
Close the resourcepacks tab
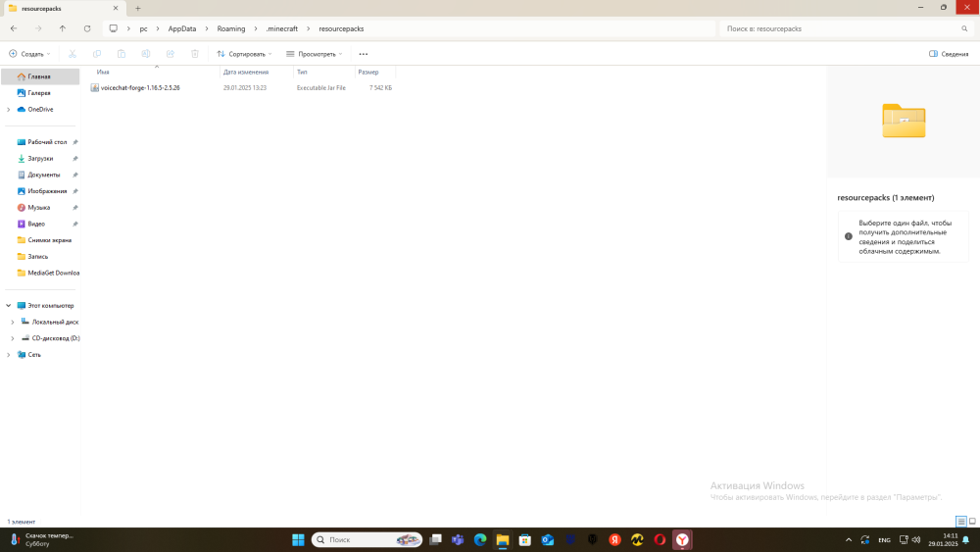click(x=116, y=8)
